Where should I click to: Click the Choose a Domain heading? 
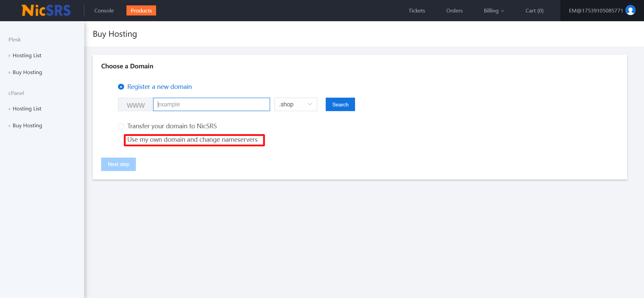(127, 66)
